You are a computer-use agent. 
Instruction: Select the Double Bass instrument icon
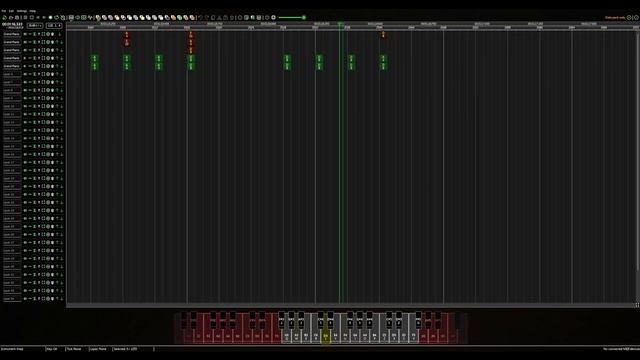104,18
